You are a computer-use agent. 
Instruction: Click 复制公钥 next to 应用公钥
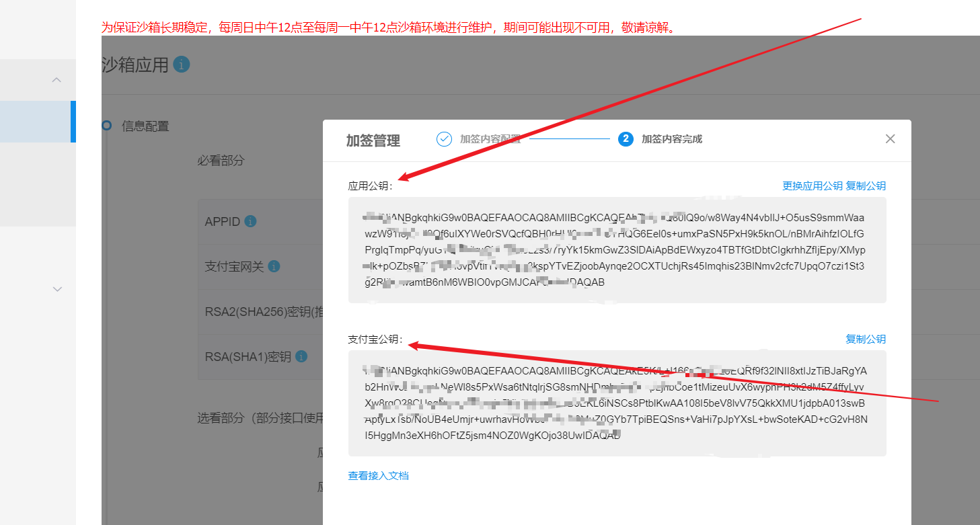tap(866, 186)
